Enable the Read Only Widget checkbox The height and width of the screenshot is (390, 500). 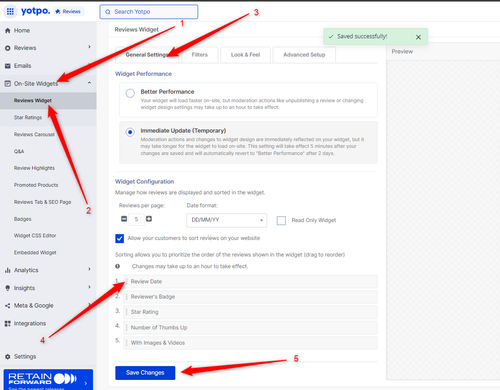(281, 220)
